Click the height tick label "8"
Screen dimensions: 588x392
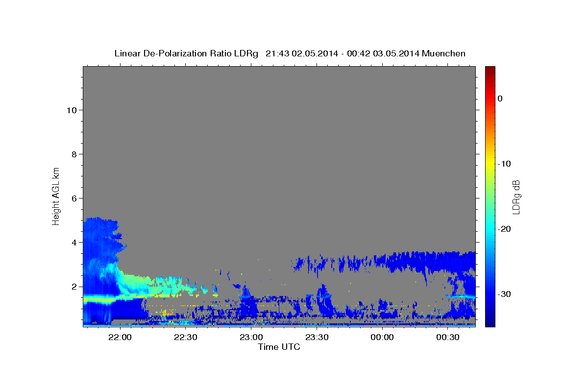pyautogui.click(x=73, y=154)
